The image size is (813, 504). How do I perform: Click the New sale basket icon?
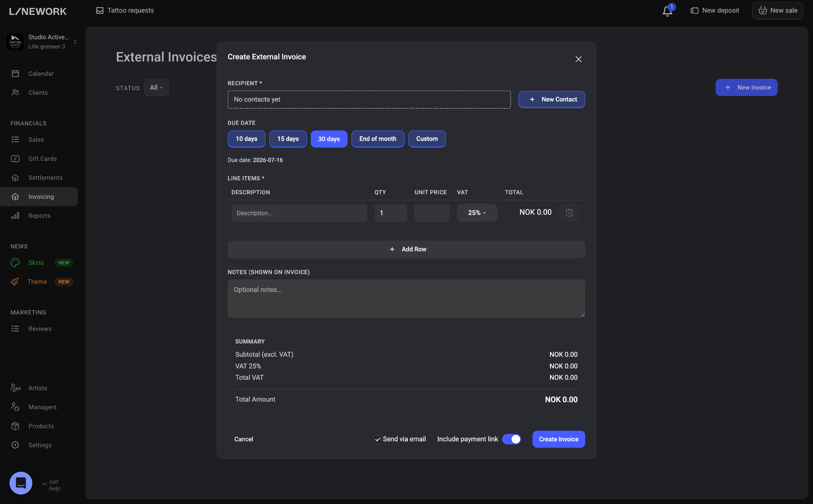coord(763,10)
